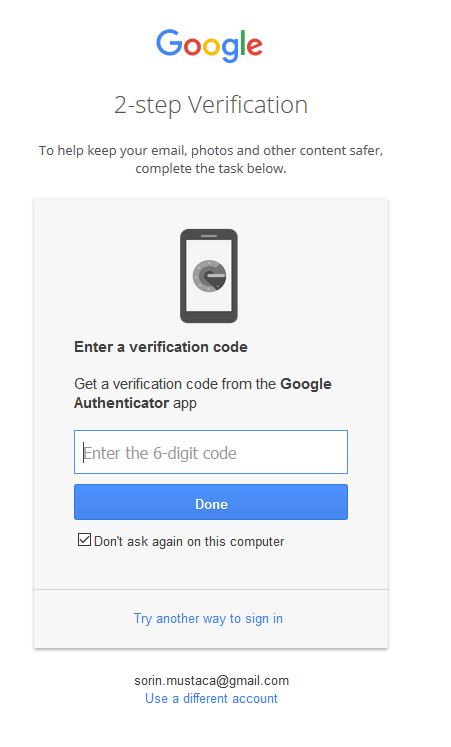Image resolution: width=451 pixels, height=747 pixels.
Task: Select "Use a different account" link
Action: click(x=211, y=698)
